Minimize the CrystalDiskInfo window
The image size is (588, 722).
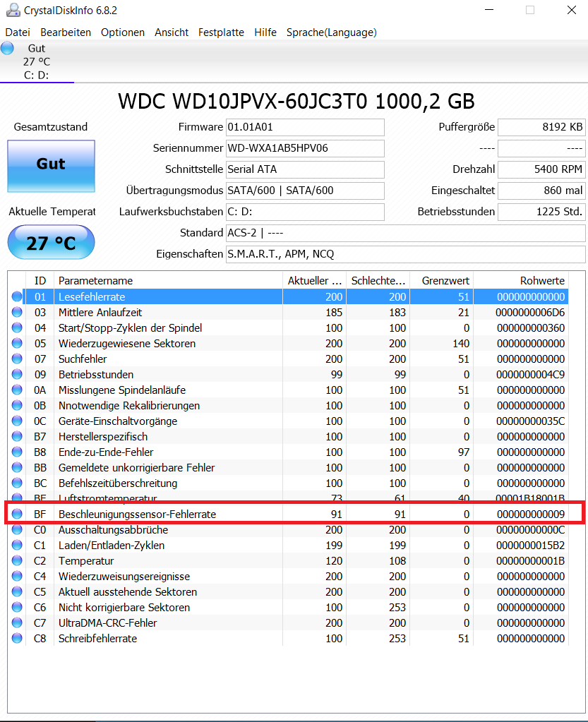pos(489,10)
